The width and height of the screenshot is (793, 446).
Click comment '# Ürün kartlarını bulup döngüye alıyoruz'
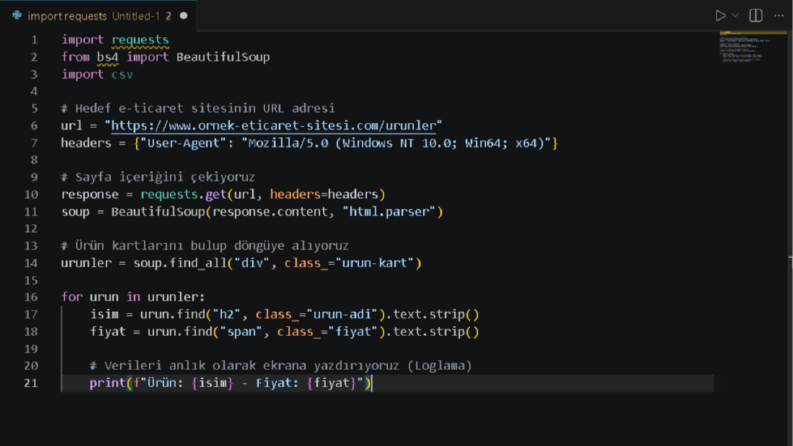click(x=205, y=246)
